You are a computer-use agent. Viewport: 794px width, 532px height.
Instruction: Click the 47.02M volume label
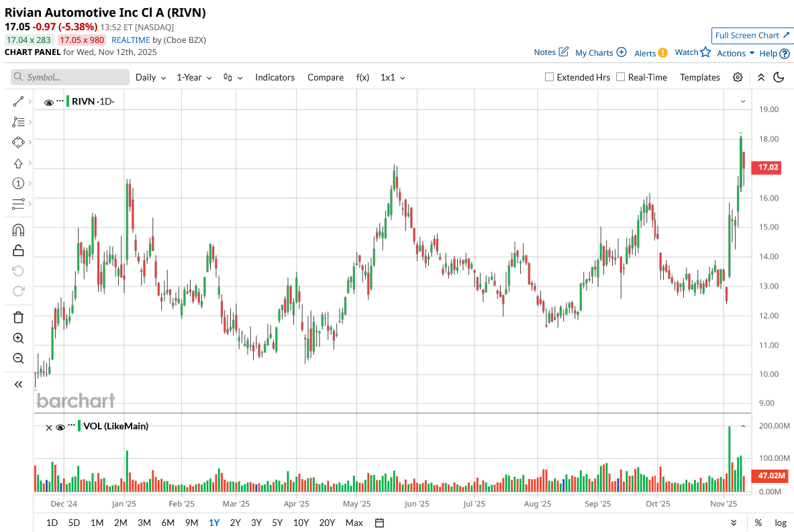tap(770, 476)
